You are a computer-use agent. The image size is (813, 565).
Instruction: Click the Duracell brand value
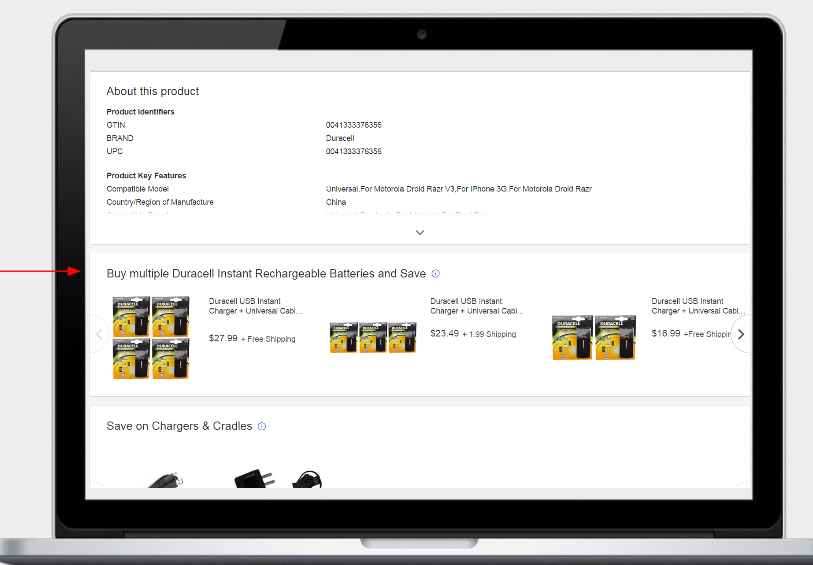(x=340, y=138)
